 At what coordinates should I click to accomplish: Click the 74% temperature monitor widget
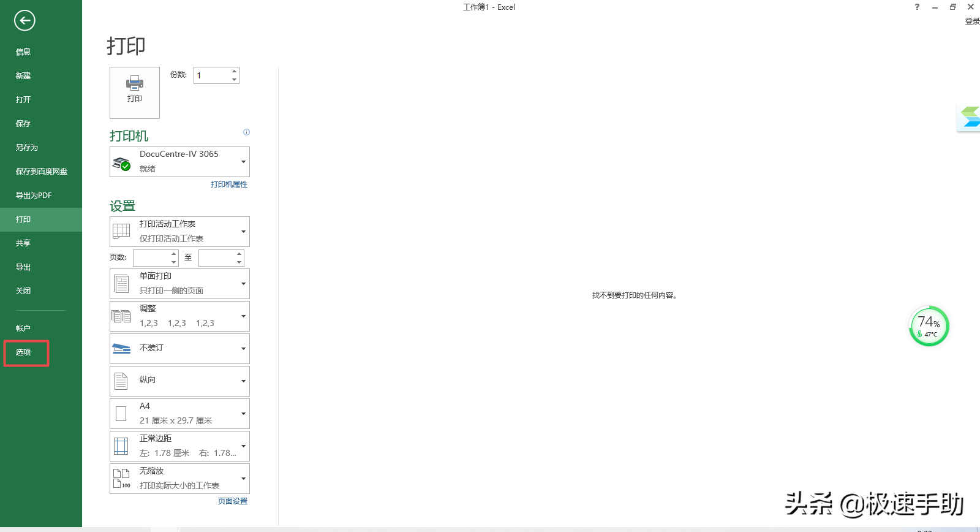click(x=929, y=326)
